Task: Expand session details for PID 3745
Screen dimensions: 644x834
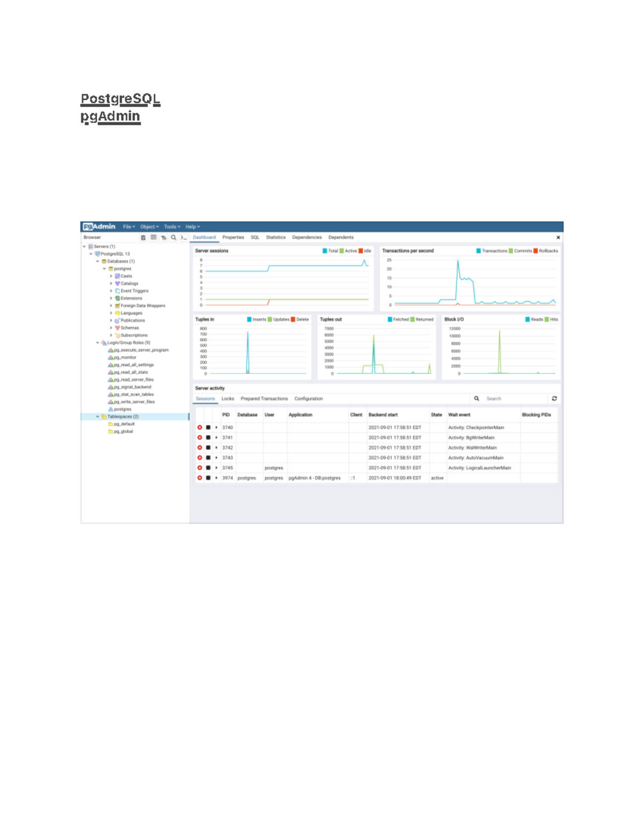Action: pyautogui.click(x=216, y=468)
